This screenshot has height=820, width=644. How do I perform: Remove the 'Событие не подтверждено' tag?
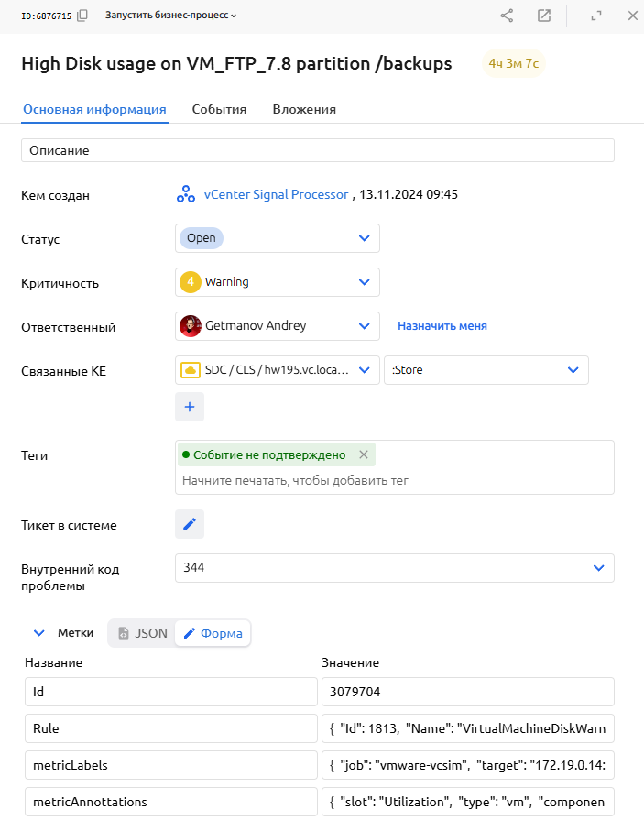pos(364,454)
